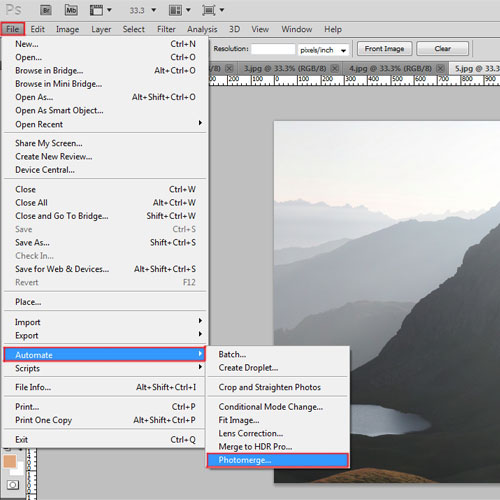Open the View menu
The image size is (500, 500).
(x=260, y=29)
